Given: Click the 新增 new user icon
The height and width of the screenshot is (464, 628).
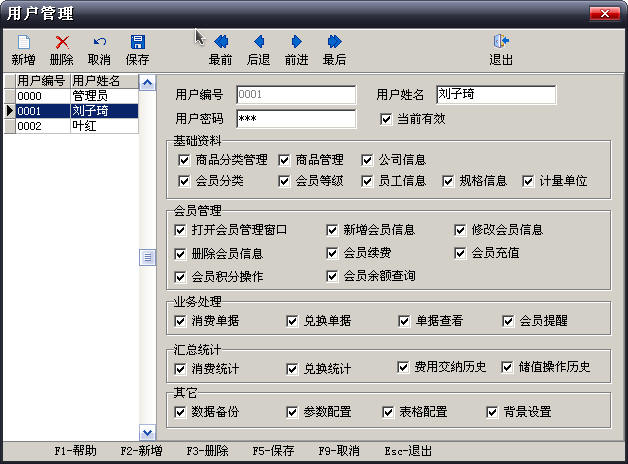Looking at the screenshot, I should click(24, 42).
